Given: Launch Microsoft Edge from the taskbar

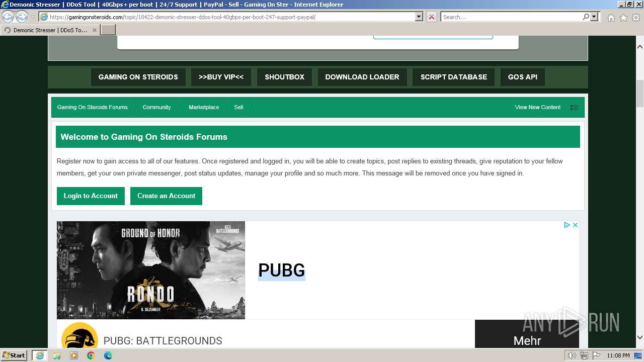Looking at the screenshot, I should pos(108,355).
